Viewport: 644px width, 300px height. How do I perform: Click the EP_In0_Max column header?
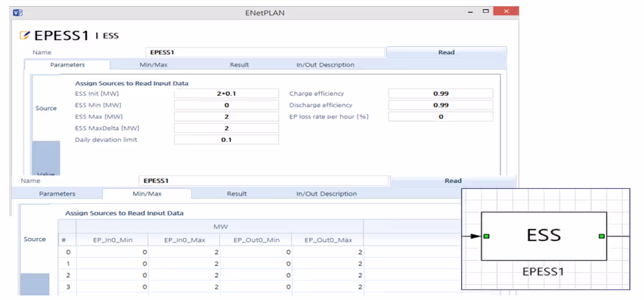[x=184, y=240]
